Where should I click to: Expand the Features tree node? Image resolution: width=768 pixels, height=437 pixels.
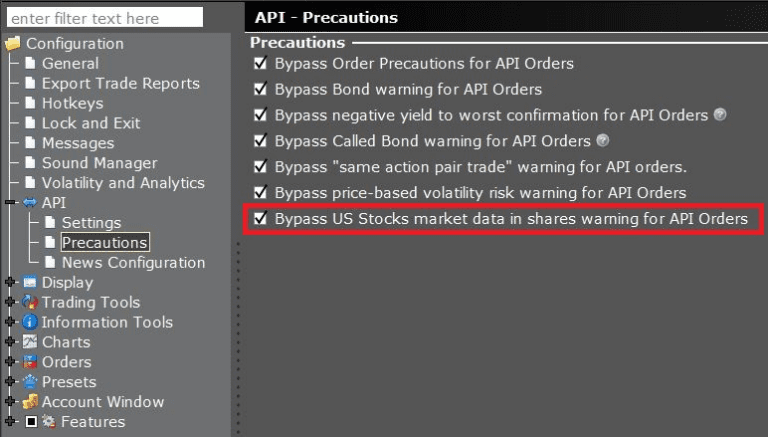10,422
